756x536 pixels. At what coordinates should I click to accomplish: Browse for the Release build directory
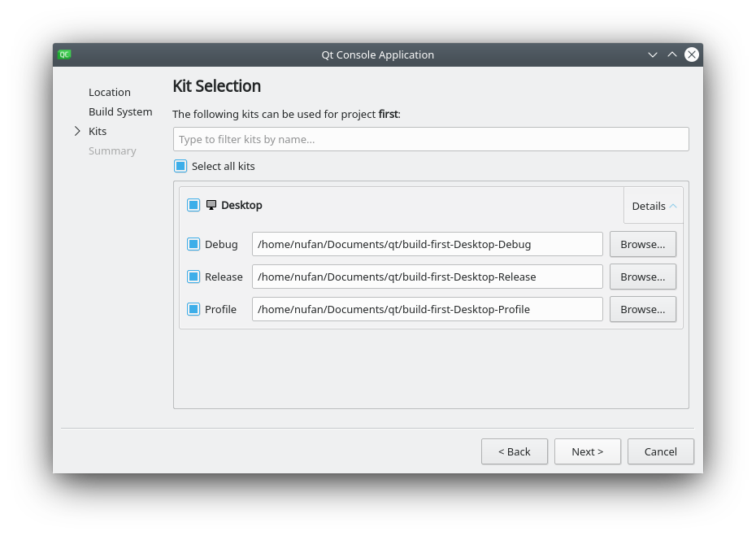pyautogui.click(x=642, y=277)
